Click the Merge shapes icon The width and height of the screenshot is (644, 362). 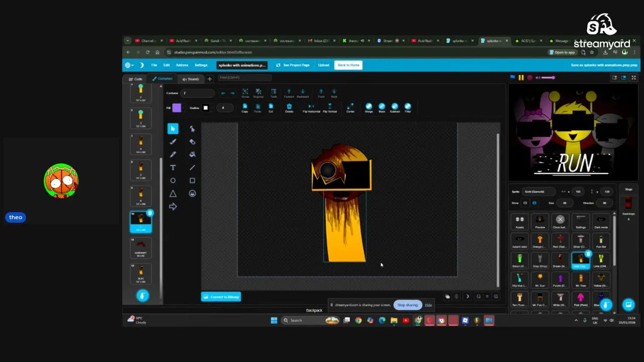(x=369, y=107)
